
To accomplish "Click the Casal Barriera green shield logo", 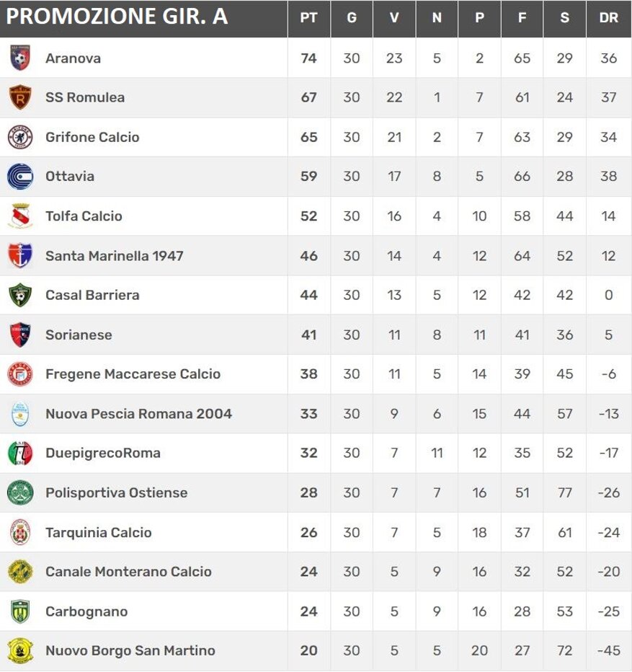I will 20,295.
